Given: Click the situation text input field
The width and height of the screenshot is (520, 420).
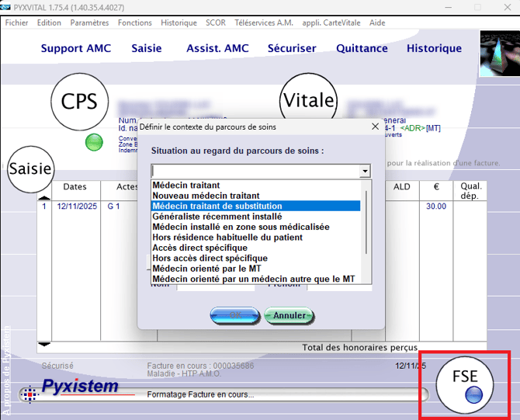Looking at the screenshot, I should click(x=255, y=172).
